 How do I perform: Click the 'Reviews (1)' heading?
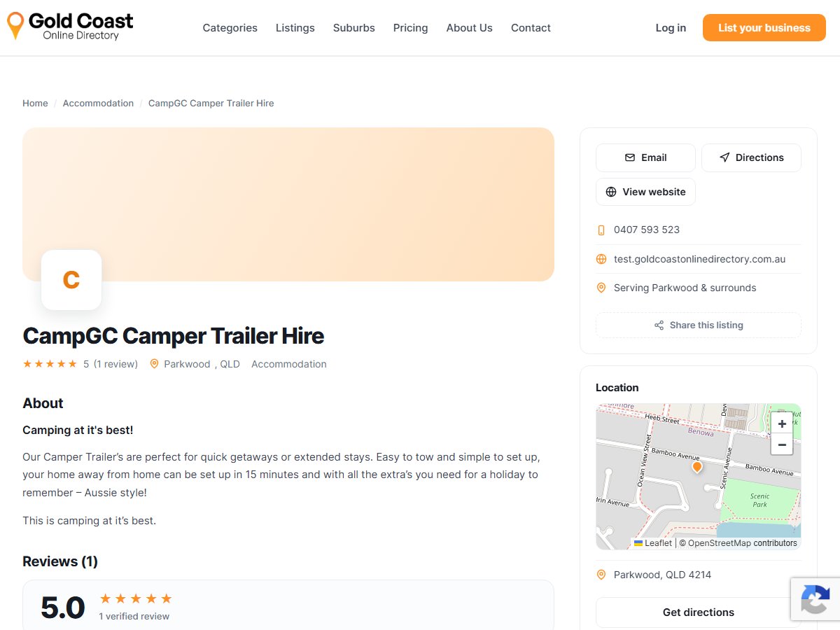pyautogui.click(x=60, y=561)
